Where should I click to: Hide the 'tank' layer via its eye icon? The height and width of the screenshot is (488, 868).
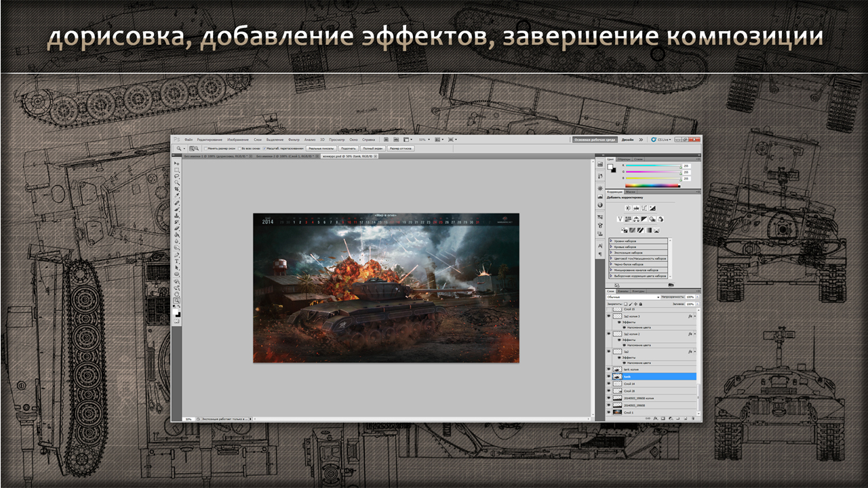(x=609, y=376)
